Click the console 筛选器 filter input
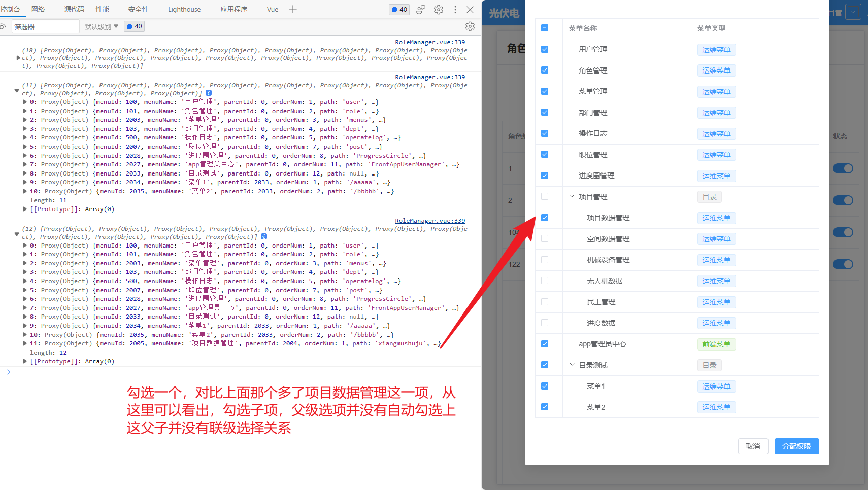The height and width of the screenshot is (490, 868). tap(46, 26)
